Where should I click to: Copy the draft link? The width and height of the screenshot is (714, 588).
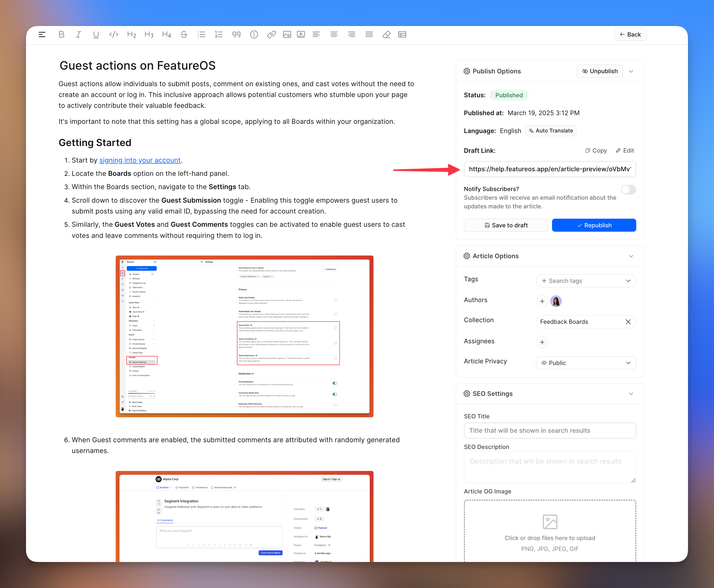[596, 150]
